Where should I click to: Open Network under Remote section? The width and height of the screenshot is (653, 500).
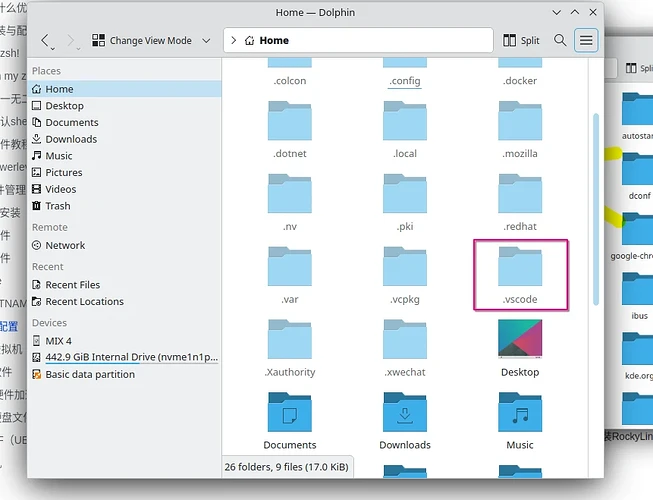click(65, 245)
